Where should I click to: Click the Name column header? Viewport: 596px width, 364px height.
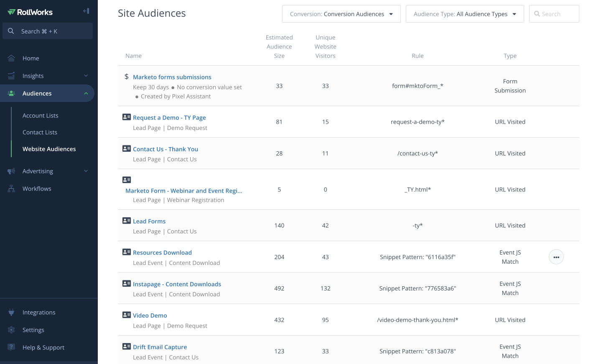coord(133,56)
